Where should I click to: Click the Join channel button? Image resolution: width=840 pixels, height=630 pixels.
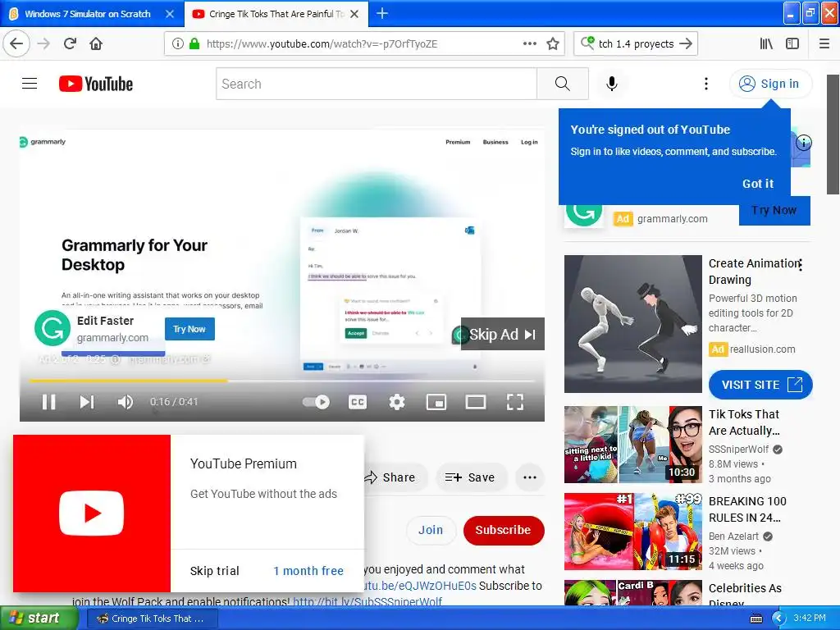431,530
